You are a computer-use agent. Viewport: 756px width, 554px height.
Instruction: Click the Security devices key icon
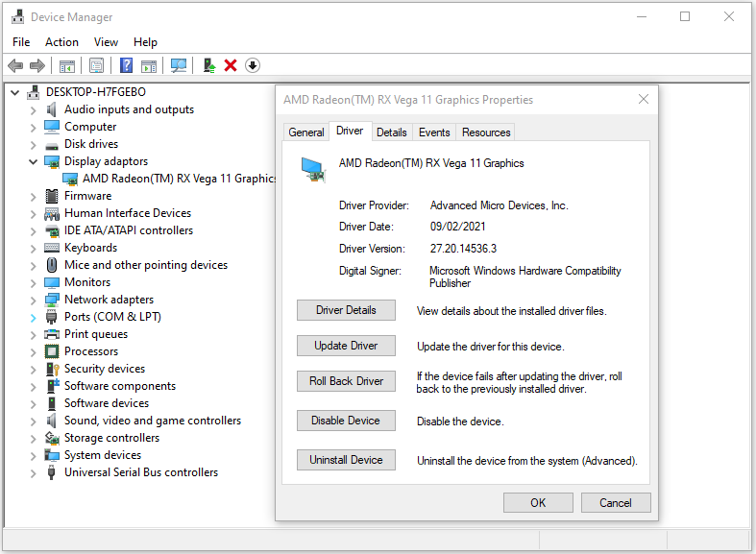[x=52, y=369]
